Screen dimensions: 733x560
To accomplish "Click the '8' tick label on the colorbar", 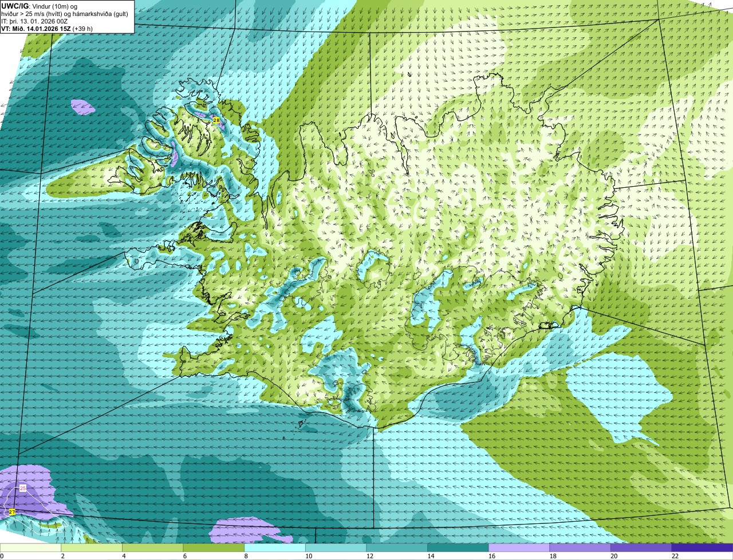I will click(x=245, y=556).
